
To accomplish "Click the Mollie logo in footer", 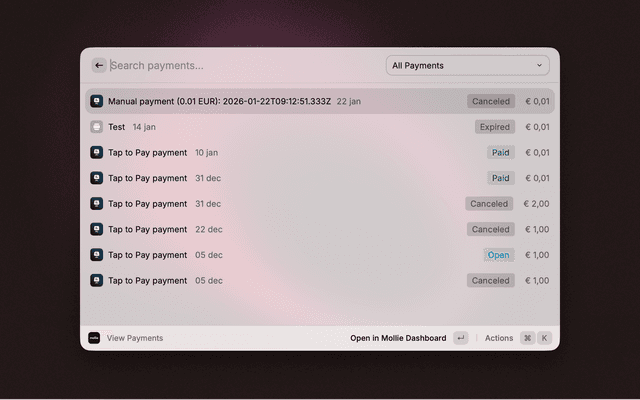I will [x=94, y=338].
